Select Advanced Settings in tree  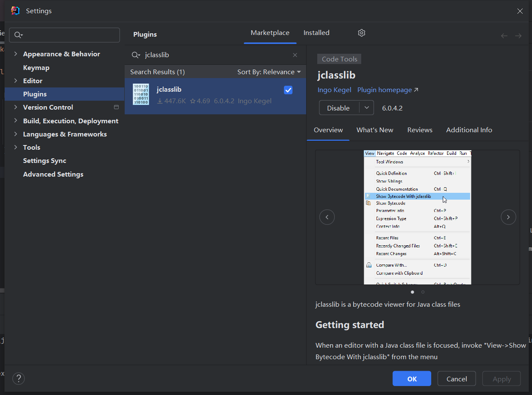click(x=53, y=174)
